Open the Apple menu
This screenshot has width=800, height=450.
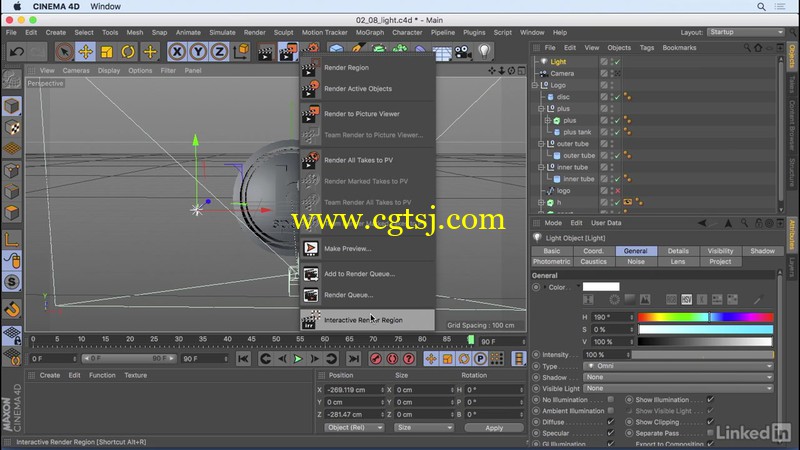coord(17,6)
